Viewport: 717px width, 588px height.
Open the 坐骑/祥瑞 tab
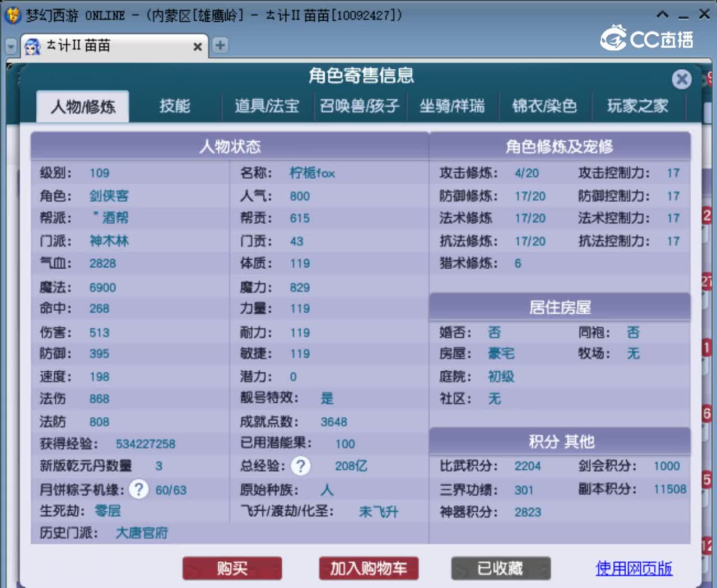(x=452, y=106)
